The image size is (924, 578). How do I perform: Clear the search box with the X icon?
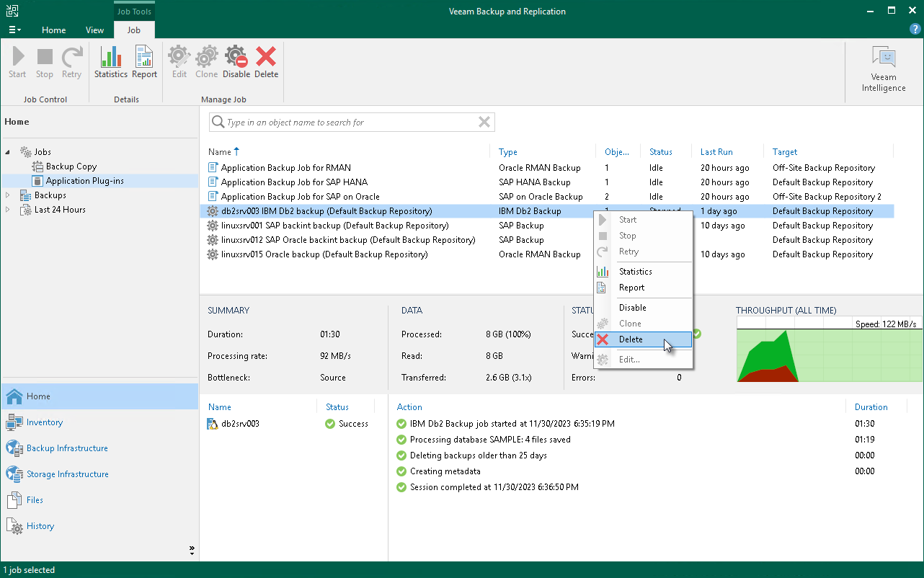pos(484,123)
